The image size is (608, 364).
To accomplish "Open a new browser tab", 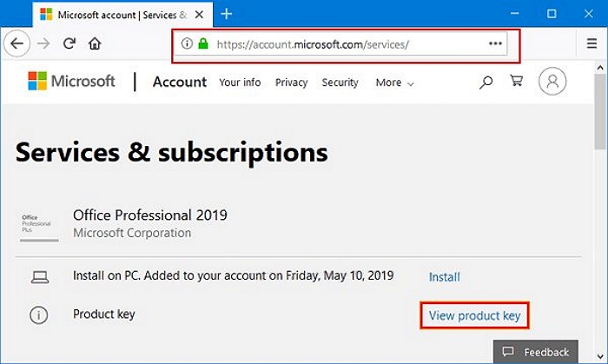I will pyautogui.click(x=227, y=14).
